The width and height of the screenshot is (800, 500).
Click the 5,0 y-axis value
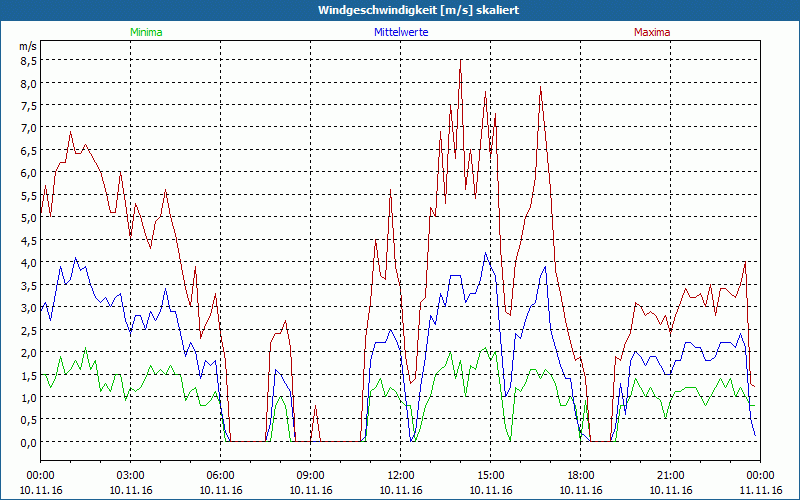pyautogui.click(x=29, y=218)
